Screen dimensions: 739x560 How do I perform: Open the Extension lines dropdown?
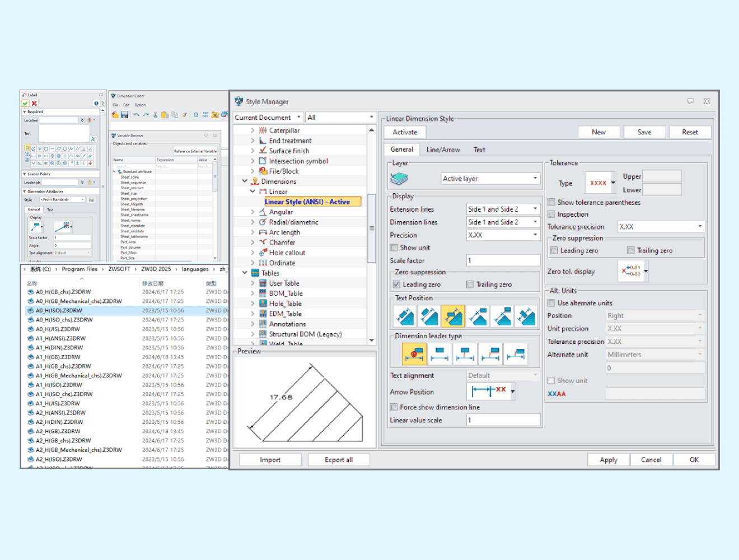(503, 209)
